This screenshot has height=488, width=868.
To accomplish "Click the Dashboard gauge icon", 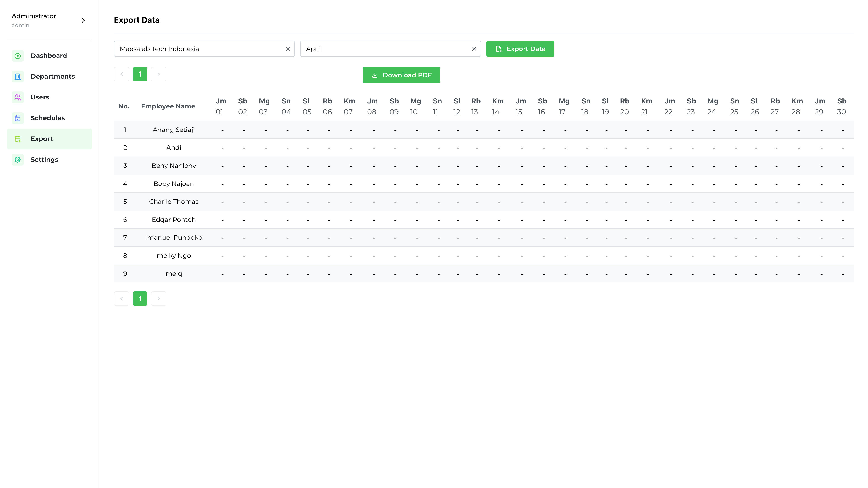I will click(18, 56).
